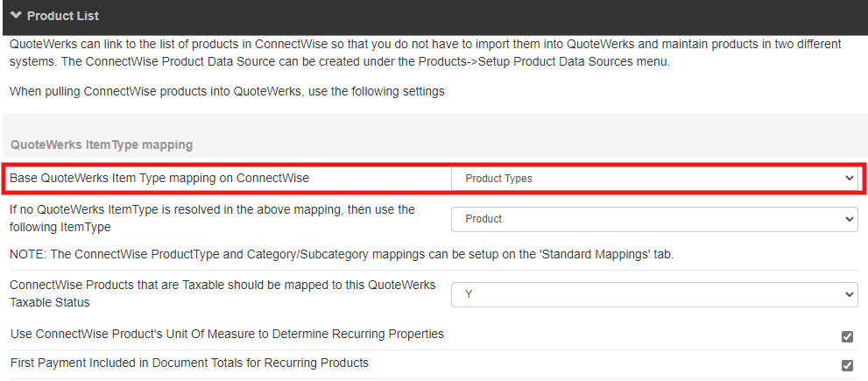Collapse the Product List section chevron
868x381 pixels.
click(x=16, y=16)
